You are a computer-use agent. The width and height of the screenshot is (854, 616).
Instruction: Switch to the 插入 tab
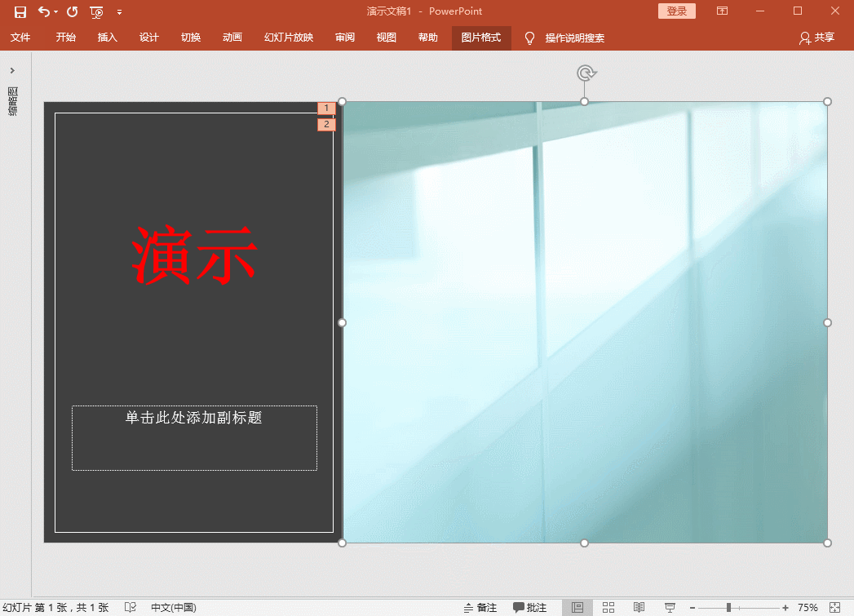coord(108,38)
